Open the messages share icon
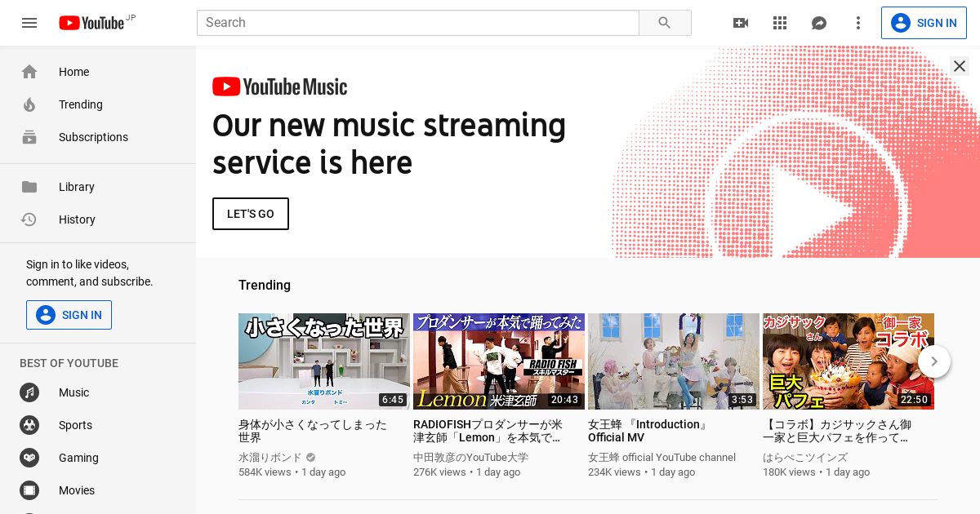Screen dimensions: 980x514 click(819, 23)
